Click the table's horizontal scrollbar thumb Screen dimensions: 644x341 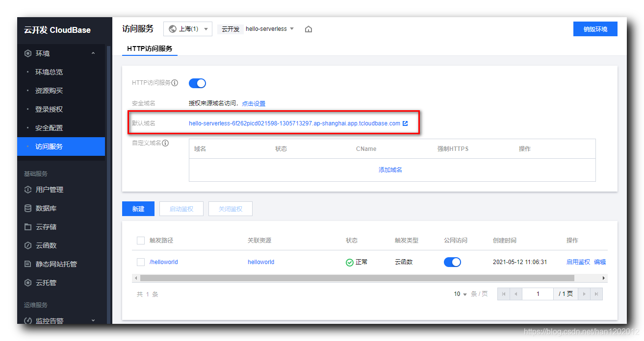coord(357,278)
